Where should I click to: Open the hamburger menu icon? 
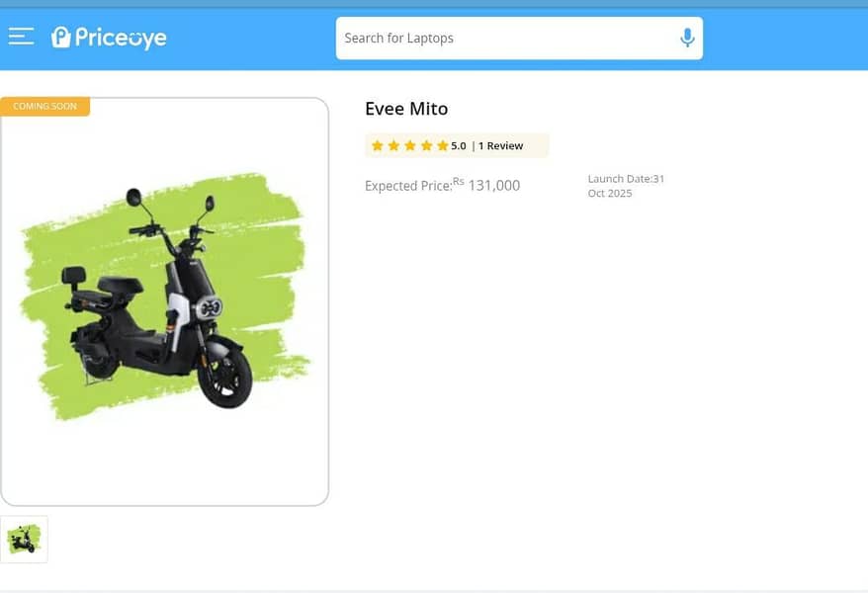pos(21,37)
